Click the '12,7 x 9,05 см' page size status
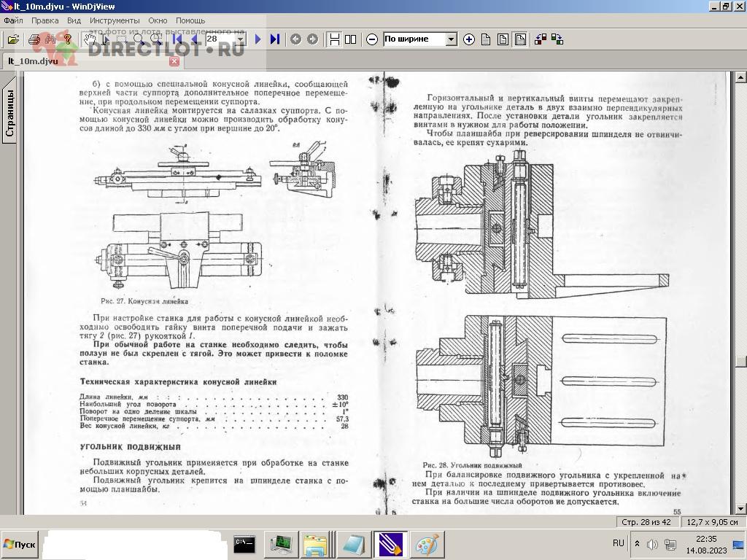Screen dimensions: 747x560 click(712, 522)
